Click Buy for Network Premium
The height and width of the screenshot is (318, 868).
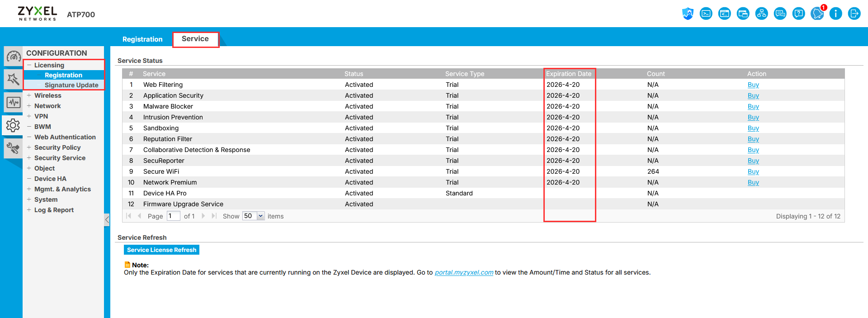pyautogui.click(x=753, y=182)
